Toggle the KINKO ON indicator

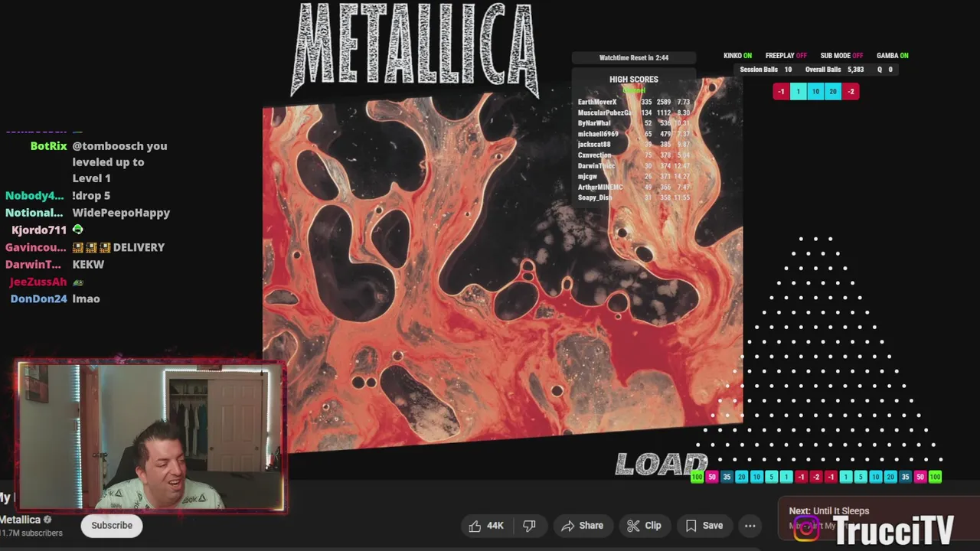738,56
